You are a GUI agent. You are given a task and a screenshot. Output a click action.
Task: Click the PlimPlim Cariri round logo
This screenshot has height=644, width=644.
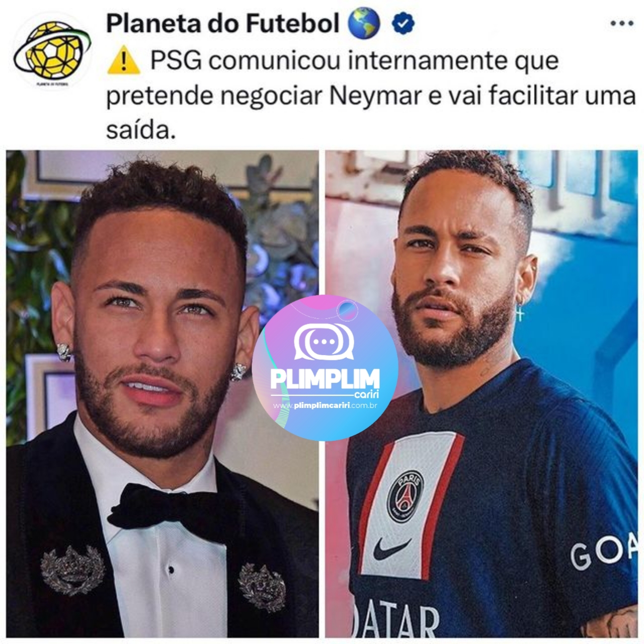click(x=325, y=368)
